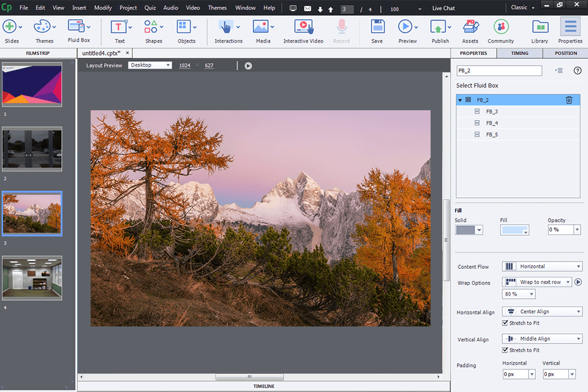Toggle Stretch to Fit under Vertical Align
588x392 pixels.
[x=505, y=350]
